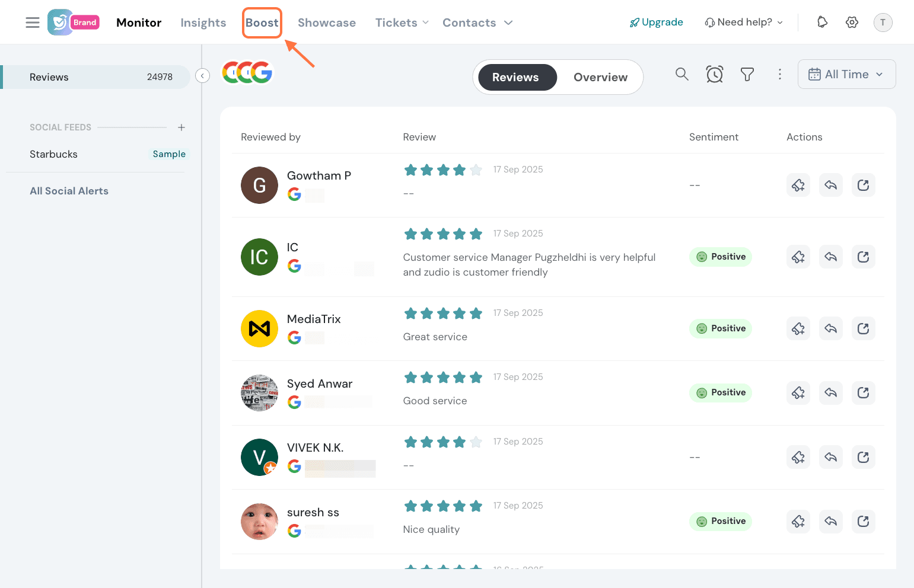This screenshot has height=588, width=914.
Task: Open the settings gear icon
Action: tap(852, 23)
